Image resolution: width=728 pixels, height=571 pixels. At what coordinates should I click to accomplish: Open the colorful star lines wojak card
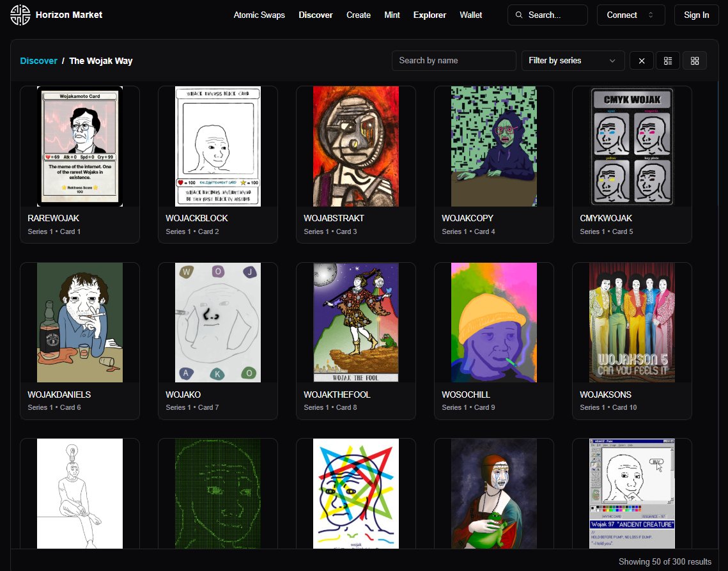coord(355,494)
